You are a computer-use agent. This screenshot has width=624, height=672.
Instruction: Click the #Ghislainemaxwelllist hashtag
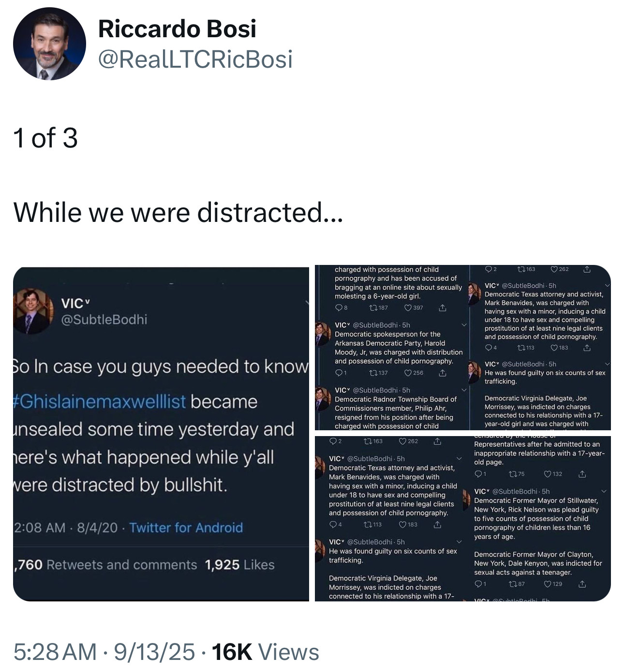pos(100,401)
